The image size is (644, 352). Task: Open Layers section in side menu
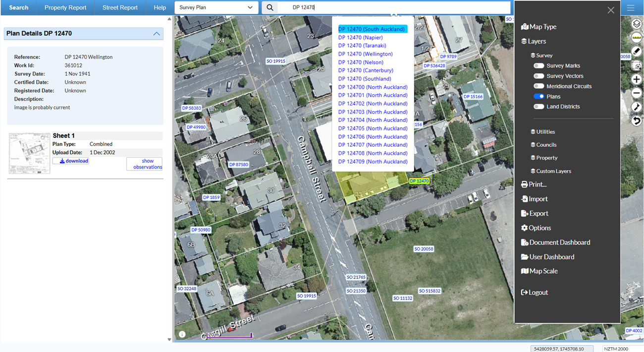(534, 41)
